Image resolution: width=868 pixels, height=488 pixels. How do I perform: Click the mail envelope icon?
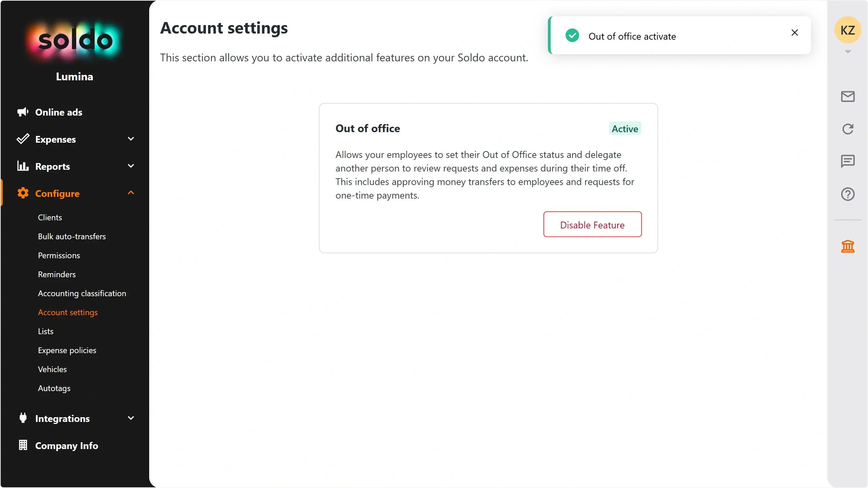[x=848, y=97]
